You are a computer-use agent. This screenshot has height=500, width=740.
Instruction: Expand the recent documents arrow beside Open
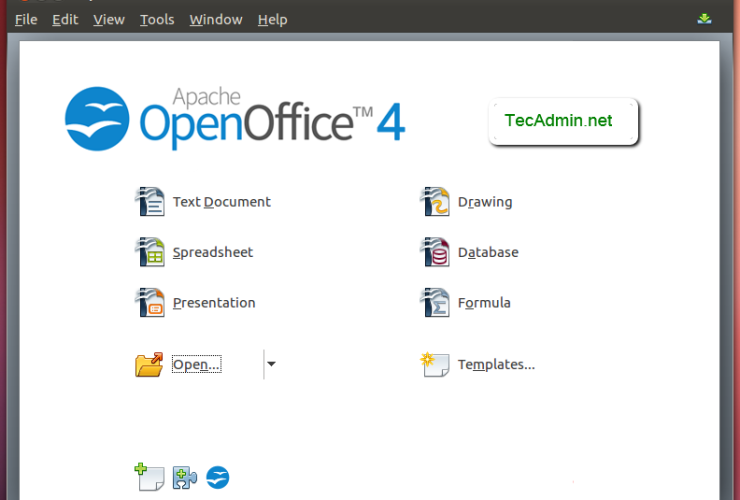271,365
